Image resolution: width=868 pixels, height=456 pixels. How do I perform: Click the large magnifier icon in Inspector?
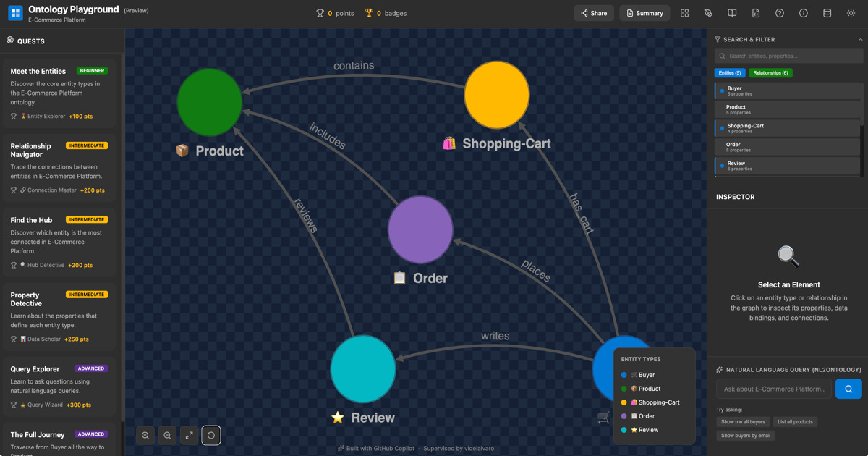pos(788,256)
